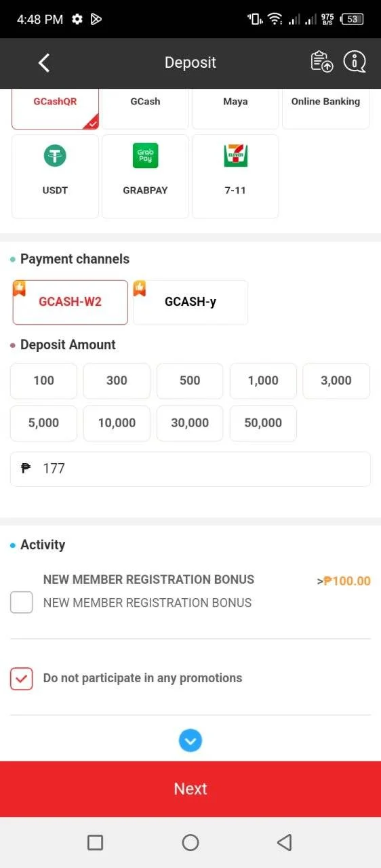Choose the GrabPay payment icon

pyautogui.click(x=145, y=157)
